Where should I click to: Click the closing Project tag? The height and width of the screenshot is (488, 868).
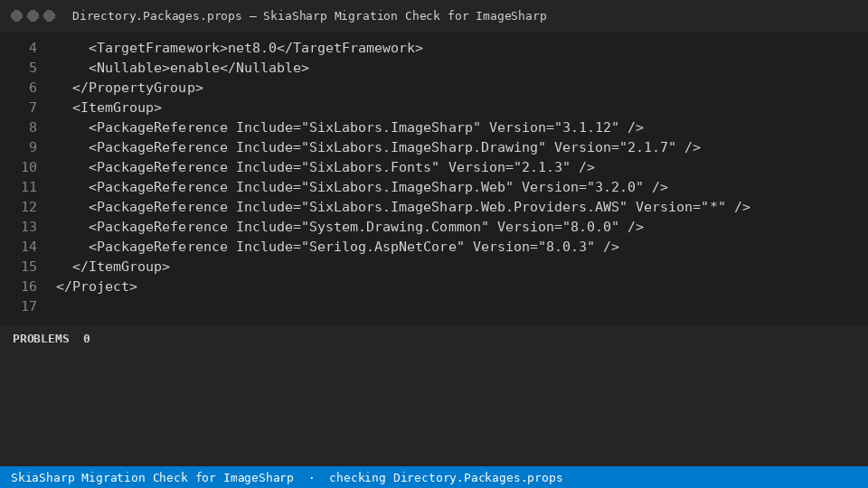click(x=97, y=287)
